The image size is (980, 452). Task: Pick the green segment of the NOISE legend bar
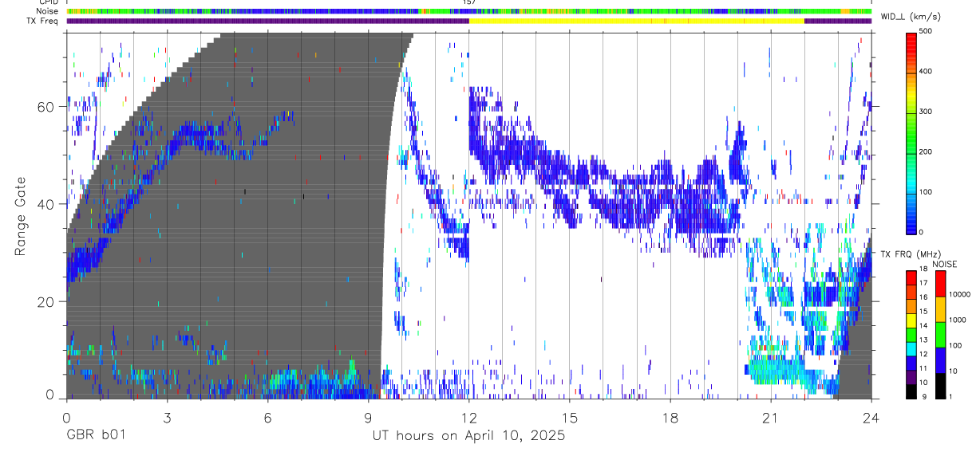[x=940, y=334]
